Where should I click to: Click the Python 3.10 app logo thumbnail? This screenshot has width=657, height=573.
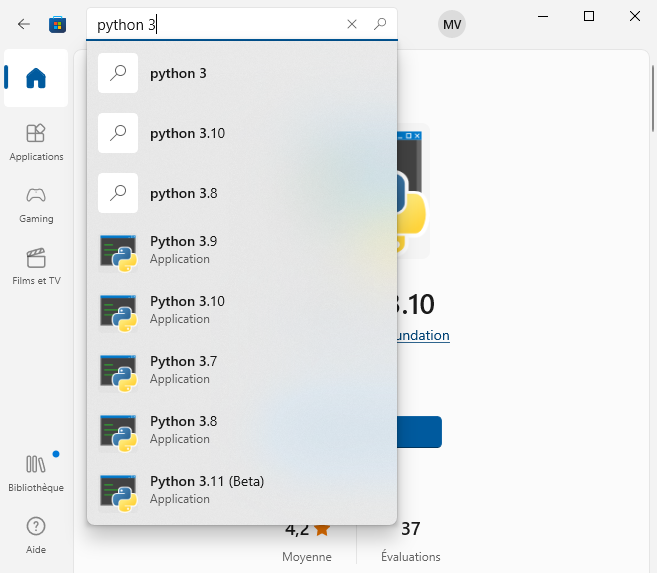[413, 191]
